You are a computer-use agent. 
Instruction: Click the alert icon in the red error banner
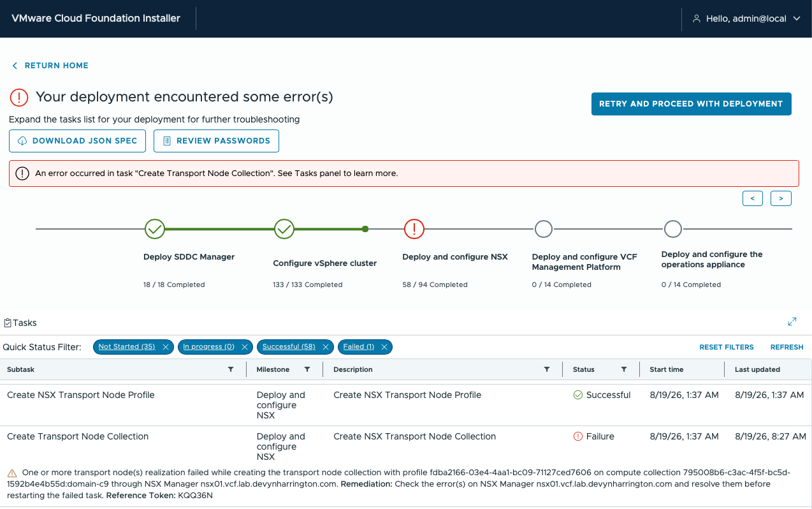point(22,173)
